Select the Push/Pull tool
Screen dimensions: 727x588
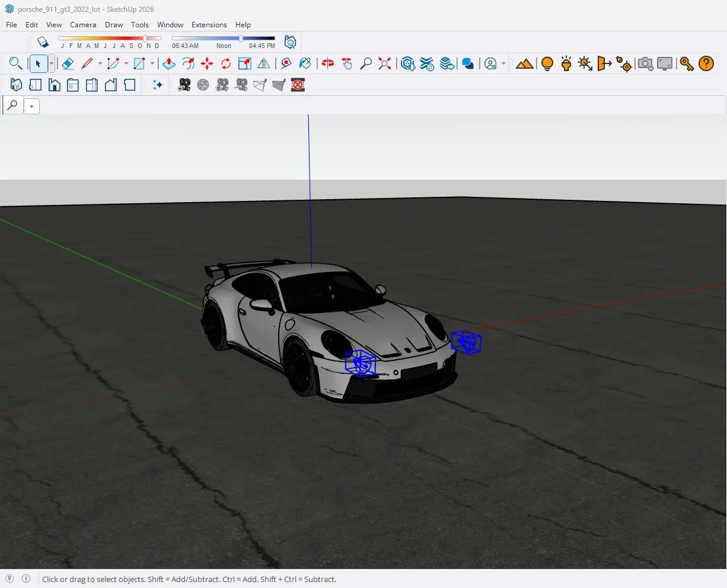(169, 63)
